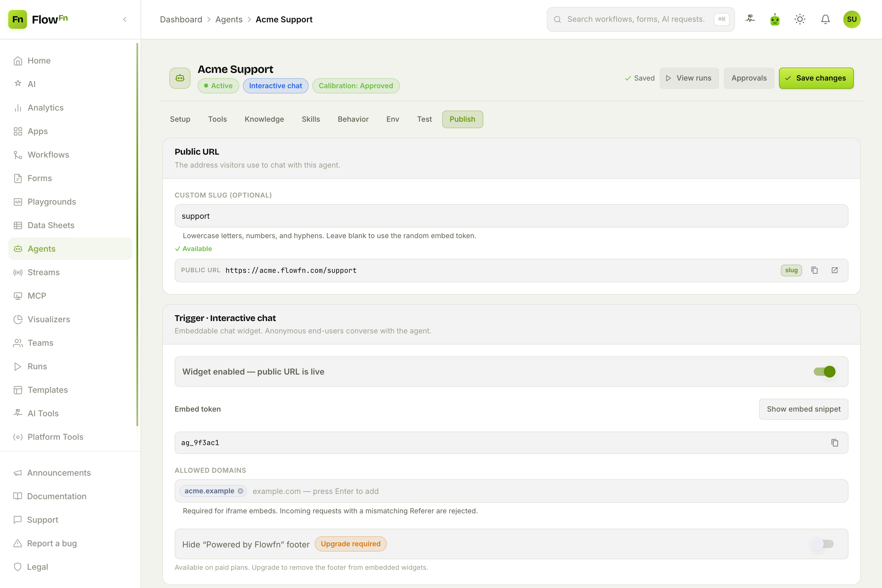Open Templates in the sidebar
Screen dimensions: 882x588
[70, 390]
